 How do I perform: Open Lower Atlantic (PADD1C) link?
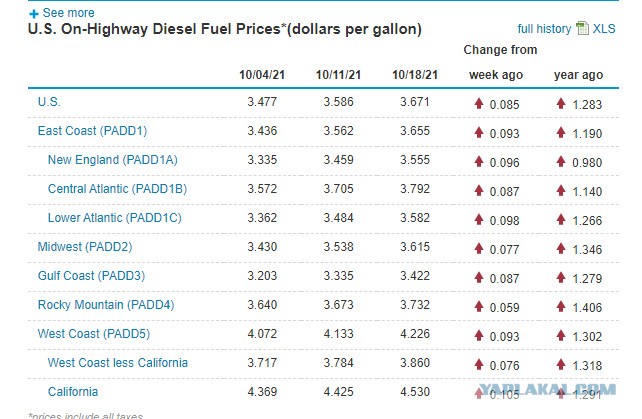point(114,218)
